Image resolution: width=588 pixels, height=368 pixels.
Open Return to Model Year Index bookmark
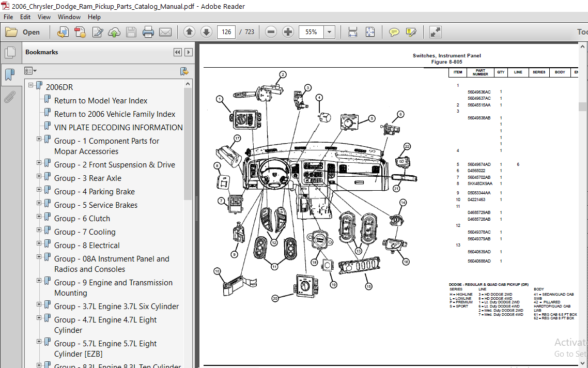(x=101, y=101)
